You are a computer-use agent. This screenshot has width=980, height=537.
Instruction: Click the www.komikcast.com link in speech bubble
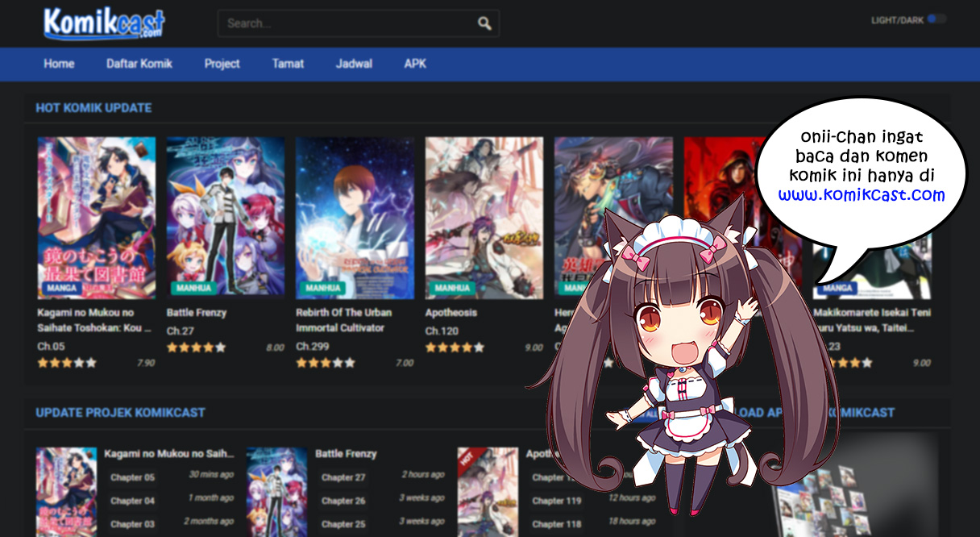[x=861, y=195]
